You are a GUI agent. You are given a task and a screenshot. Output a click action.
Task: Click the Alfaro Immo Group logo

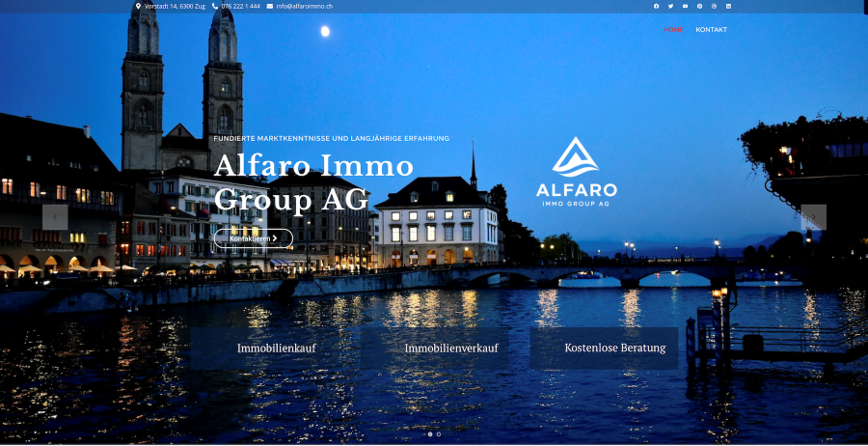(577, 172)
